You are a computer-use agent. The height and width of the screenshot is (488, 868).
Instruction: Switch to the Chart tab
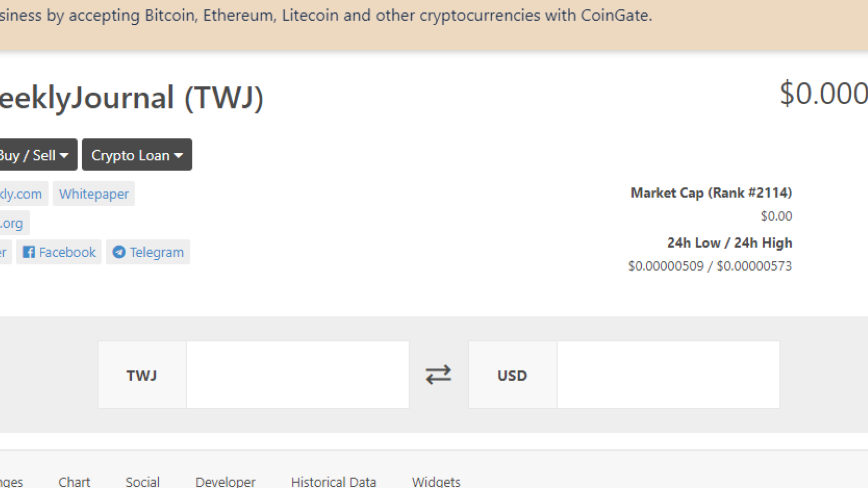point(74,481)
